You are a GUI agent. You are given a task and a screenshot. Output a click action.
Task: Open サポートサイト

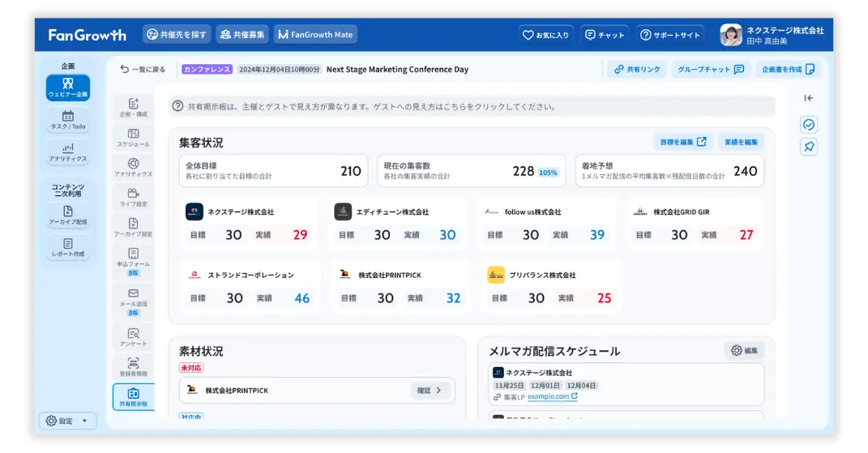(x=669, y=35)
